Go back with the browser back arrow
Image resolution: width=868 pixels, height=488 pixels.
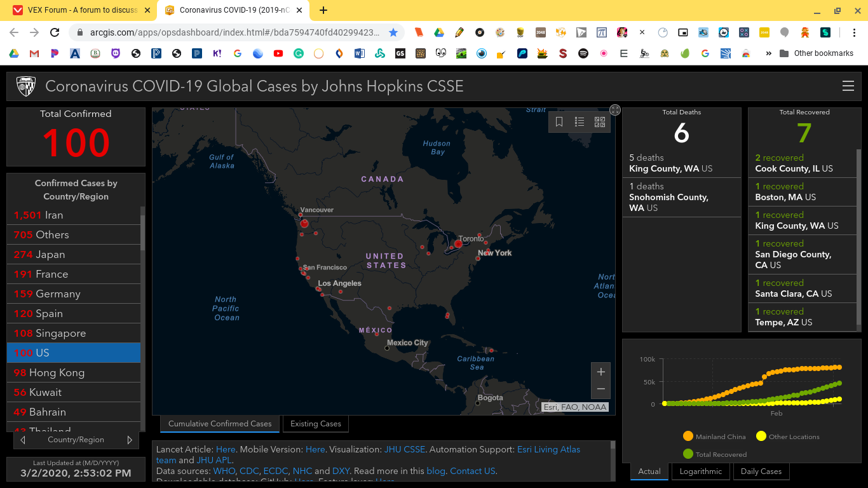pyautogui.click(x=14, y=32)
